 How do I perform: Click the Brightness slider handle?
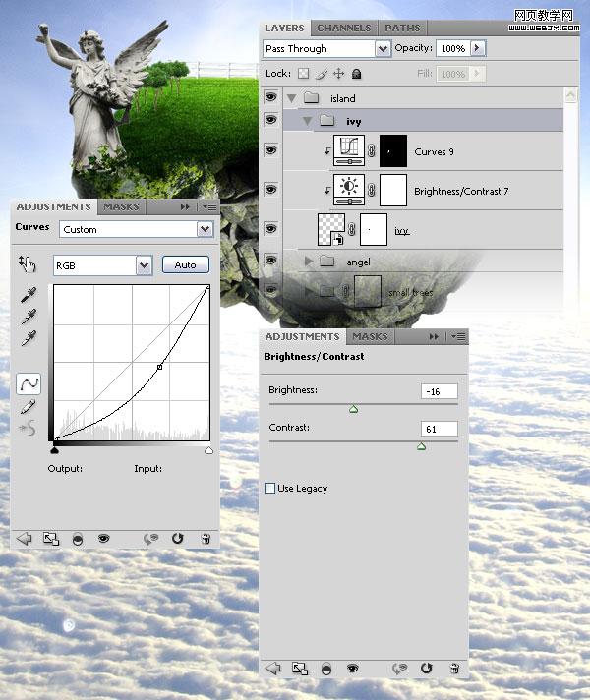353,409
